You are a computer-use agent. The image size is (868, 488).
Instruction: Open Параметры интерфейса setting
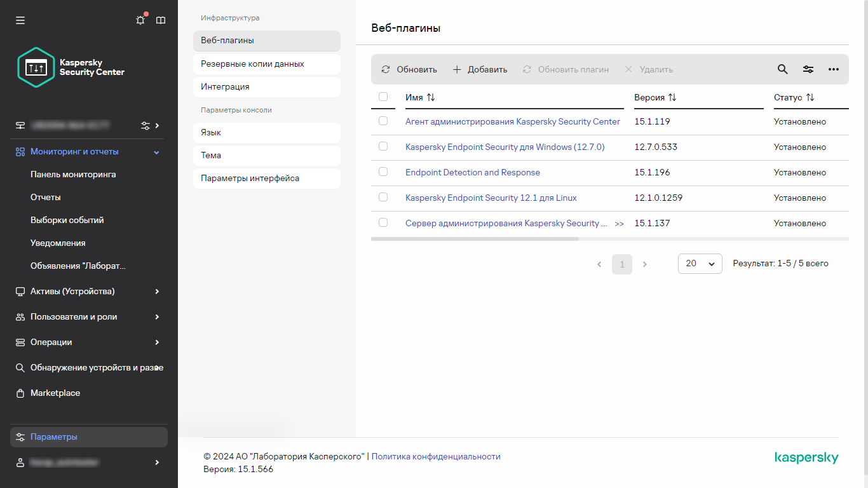pos(267,179)
